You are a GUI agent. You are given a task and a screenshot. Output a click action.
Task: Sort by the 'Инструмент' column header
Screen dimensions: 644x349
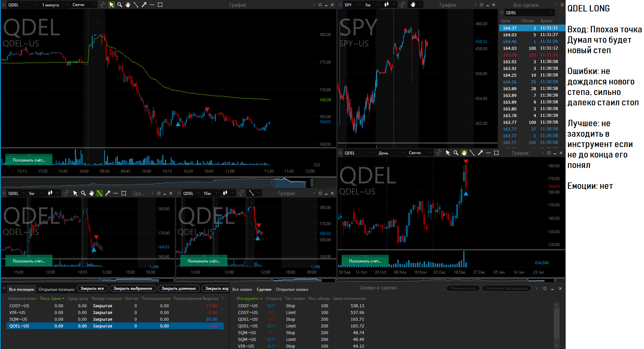click(249, 299)
